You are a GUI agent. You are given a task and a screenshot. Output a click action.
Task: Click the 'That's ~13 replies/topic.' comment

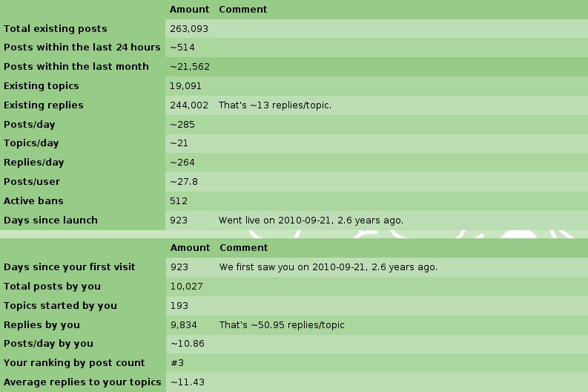pos(275,105)
